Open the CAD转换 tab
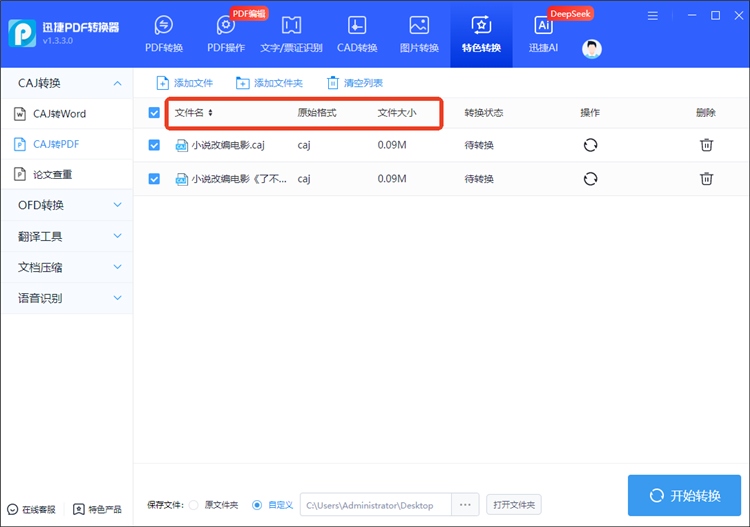750x527 pixels. pos(357,34)
